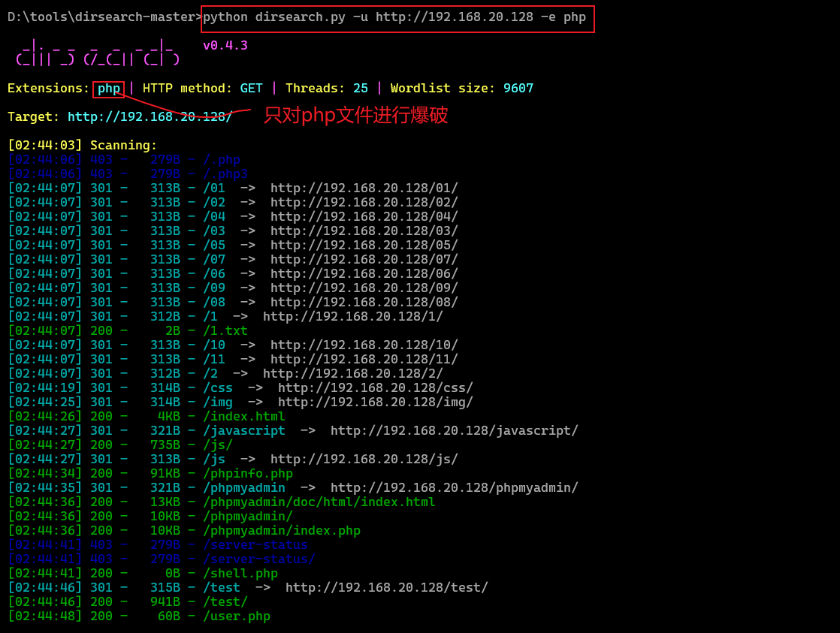The width and height of the screenshot is (840, 633).
Task: Open the /phpmyadmin/index.php path
Action: 282,530
